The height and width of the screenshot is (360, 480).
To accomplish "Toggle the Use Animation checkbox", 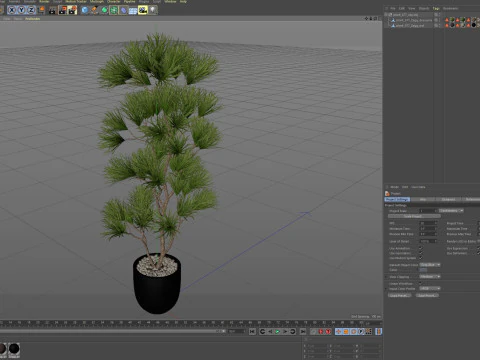I will point(421,248).
